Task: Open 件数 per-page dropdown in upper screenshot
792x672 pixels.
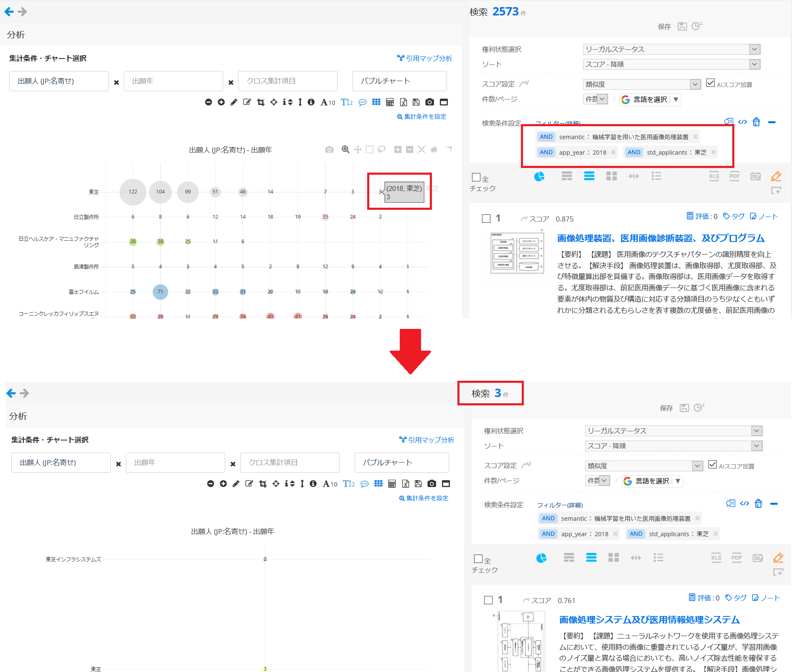Action: tap(595, 99)
